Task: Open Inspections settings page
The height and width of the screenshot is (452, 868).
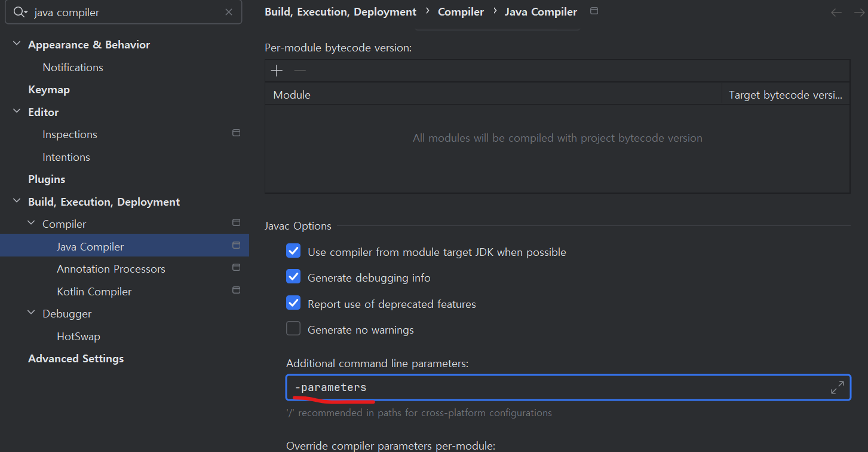Action: tap(70, 135)
